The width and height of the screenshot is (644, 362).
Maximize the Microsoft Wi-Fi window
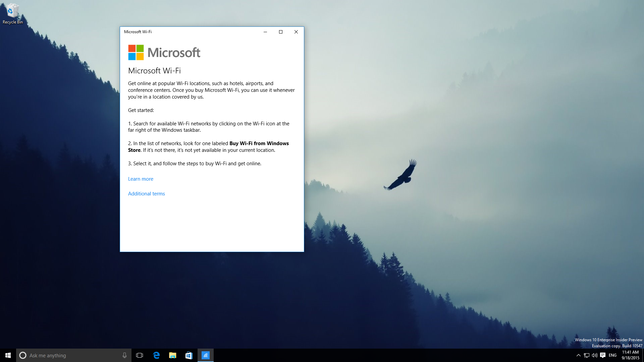click(281, 32)
